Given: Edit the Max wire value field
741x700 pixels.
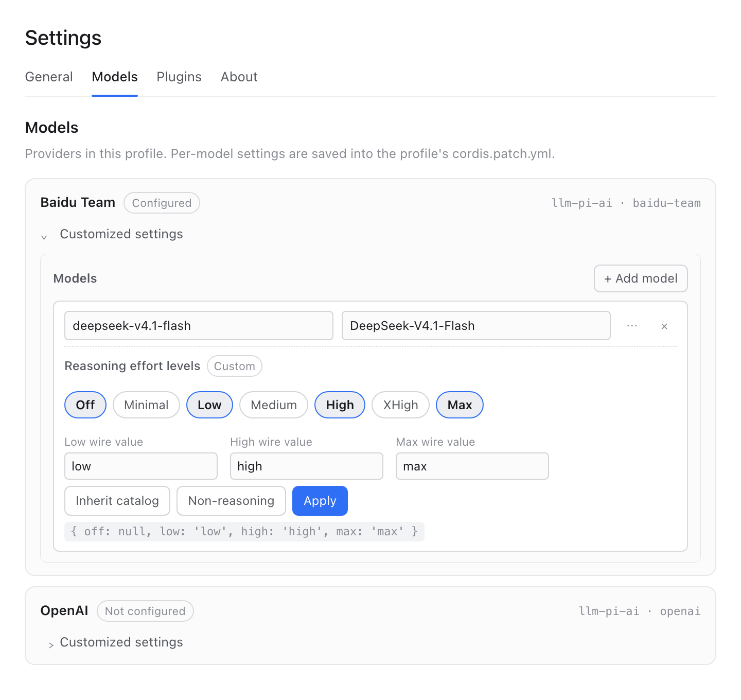Looking at the screenshot, I should 472,466.
